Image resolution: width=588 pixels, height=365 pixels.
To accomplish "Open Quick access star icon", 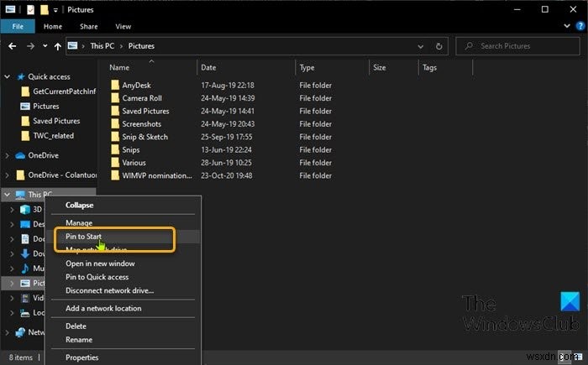I will click(x=21, y=77).
